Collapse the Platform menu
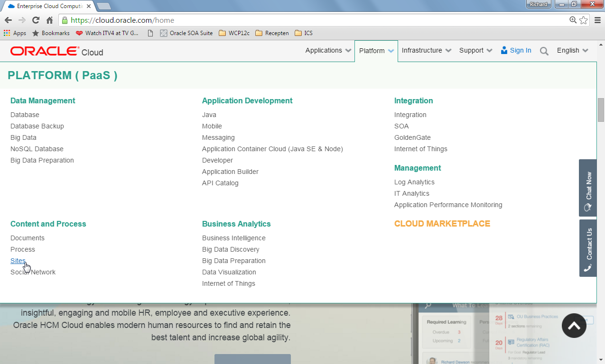This screenshot has height=364, width=605. point(377,51)
